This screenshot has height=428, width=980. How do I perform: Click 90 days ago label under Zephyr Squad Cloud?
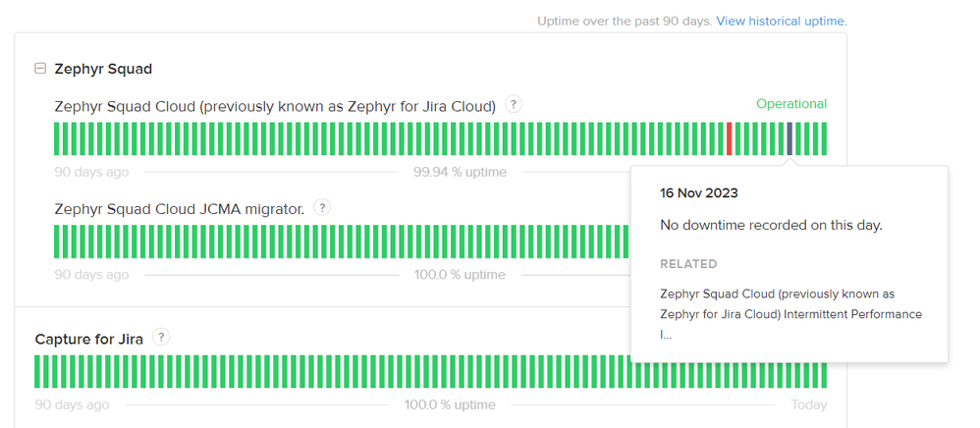coord(91,173)
